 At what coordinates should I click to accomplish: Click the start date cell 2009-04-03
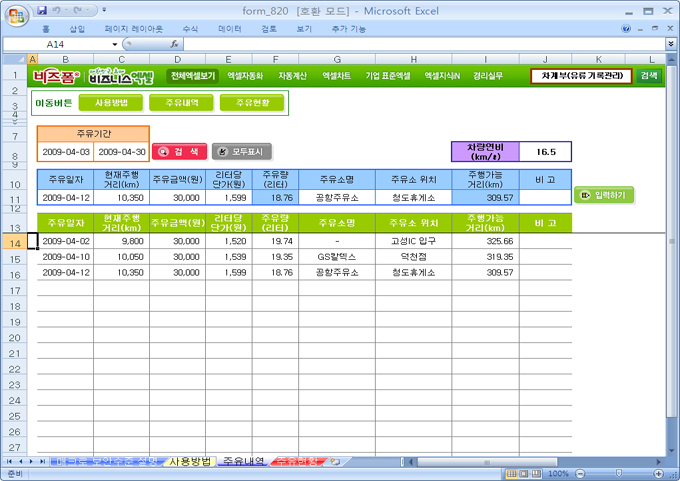[65, 152]
